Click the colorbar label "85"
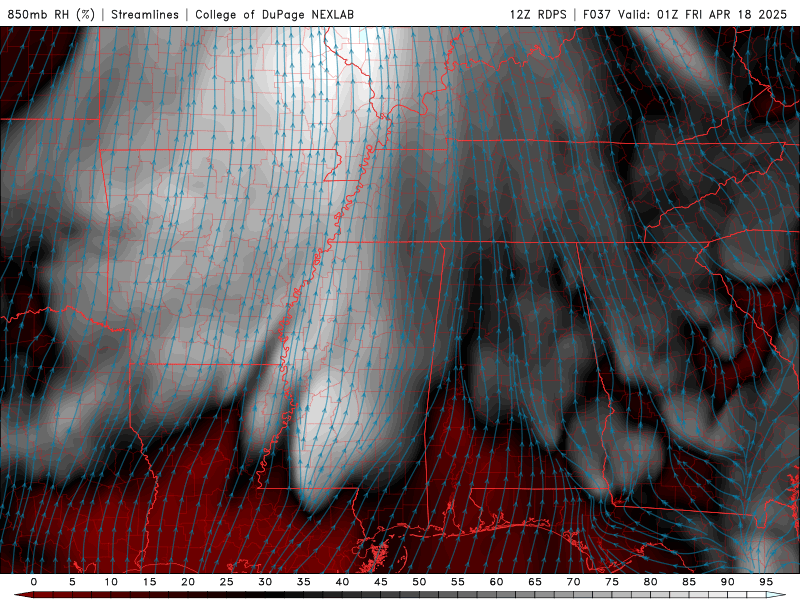Screen dimensions: 800x600 pos(689,582)
